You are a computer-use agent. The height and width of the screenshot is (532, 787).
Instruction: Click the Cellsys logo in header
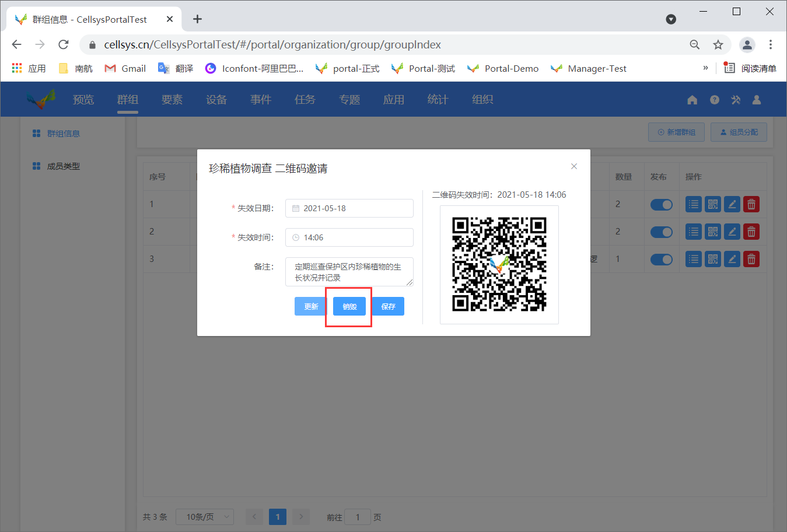(x=41, y=99)
